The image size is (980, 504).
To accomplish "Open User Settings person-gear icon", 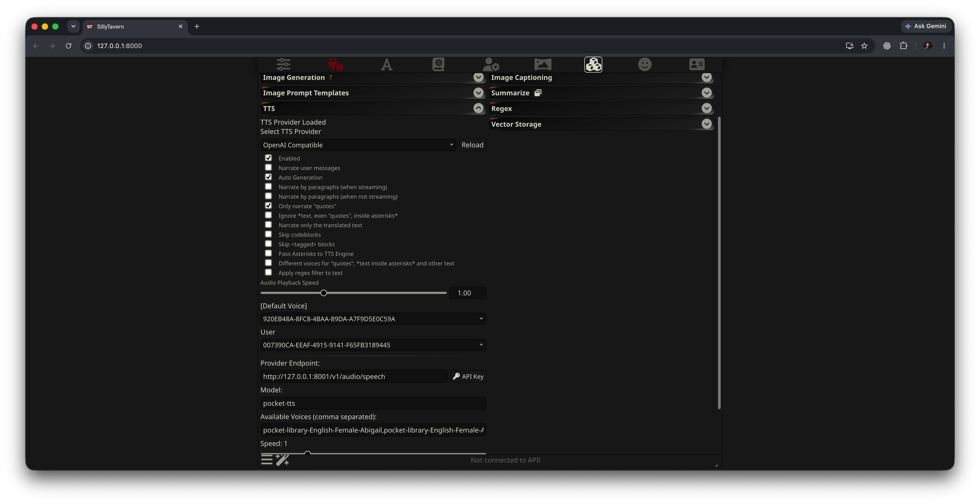I will [x=491, y=64].
